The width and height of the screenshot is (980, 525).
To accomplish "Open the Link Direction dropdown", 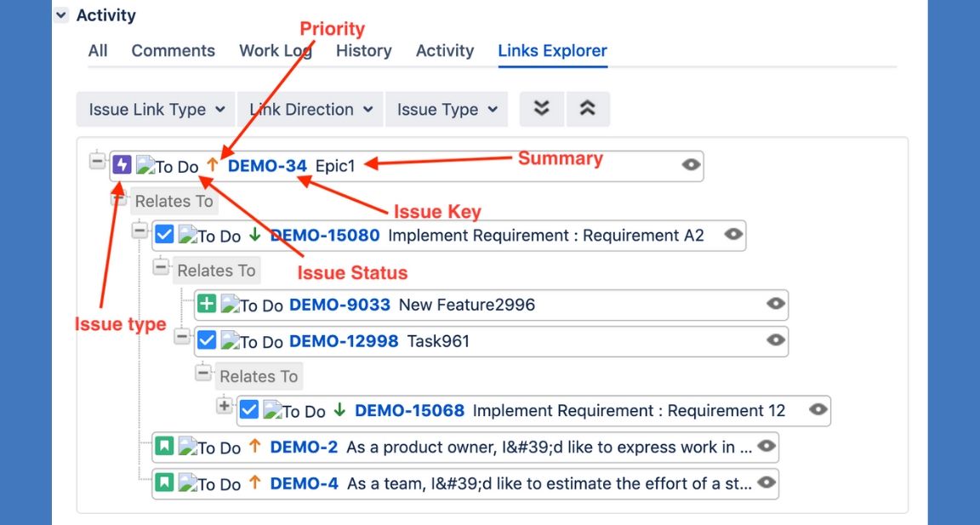I will pyautogui.click(x=311, y=110).
